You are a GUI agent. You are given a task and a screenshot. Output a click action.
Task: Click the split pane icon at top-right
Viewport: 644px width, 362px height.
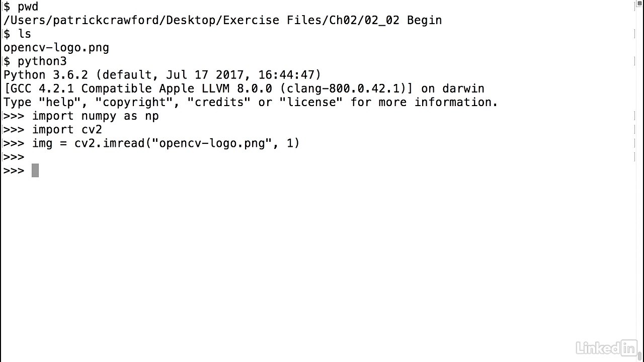pos(639,5)
